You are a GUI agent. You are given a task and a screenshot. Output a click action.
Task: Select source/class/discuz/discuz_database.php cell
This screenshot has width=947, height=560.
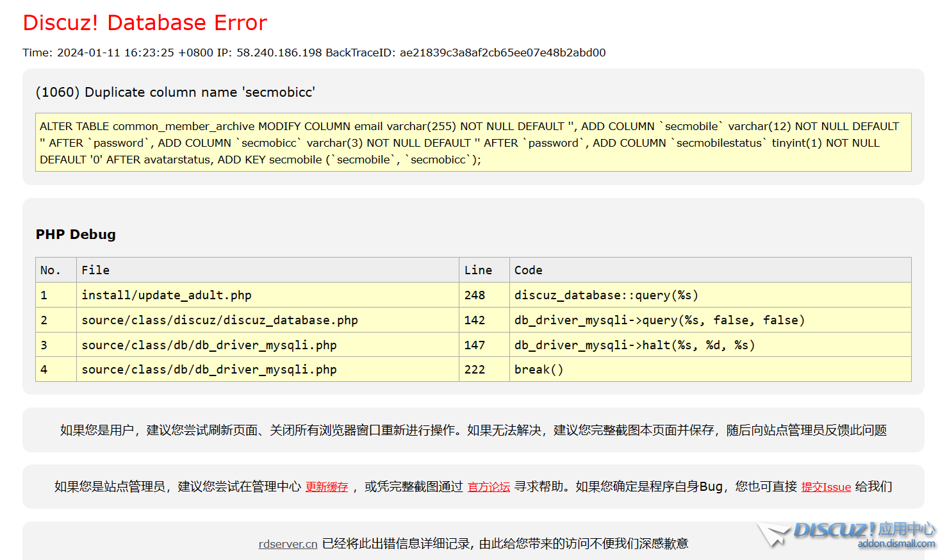pyautogui.click(x=268, y=320)
